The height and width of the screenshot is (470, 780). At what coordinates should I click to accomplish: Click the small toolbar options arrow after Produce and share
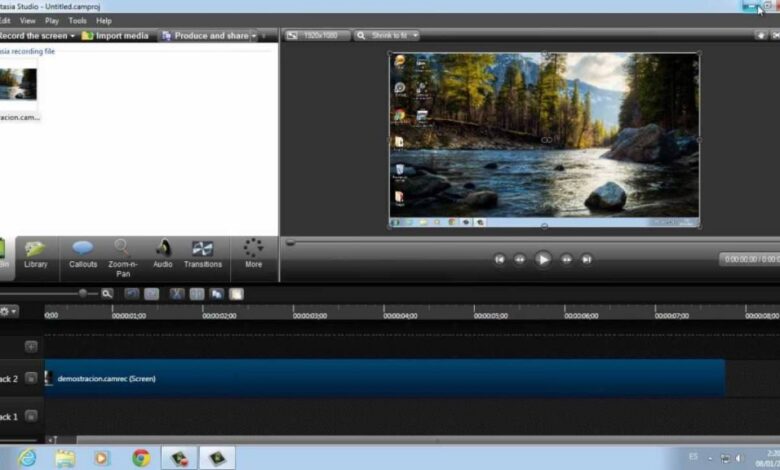264,36
